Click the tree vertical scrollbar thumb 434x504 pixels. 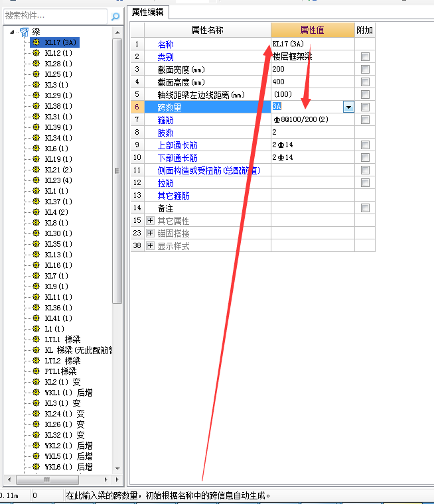click(117, 170)
